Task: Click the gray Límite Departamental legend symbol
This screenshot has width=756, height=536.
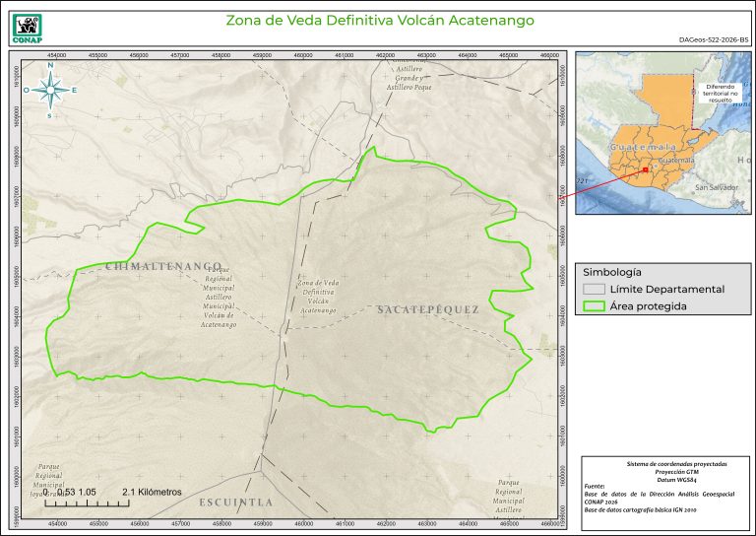Action: 593,290
